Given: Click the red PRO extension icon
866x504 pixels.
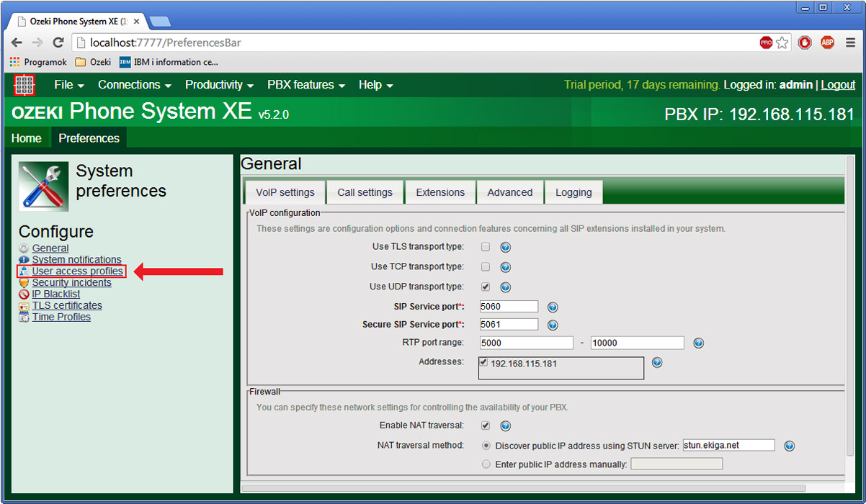Looking at the screenshot, I should (766, 42).
